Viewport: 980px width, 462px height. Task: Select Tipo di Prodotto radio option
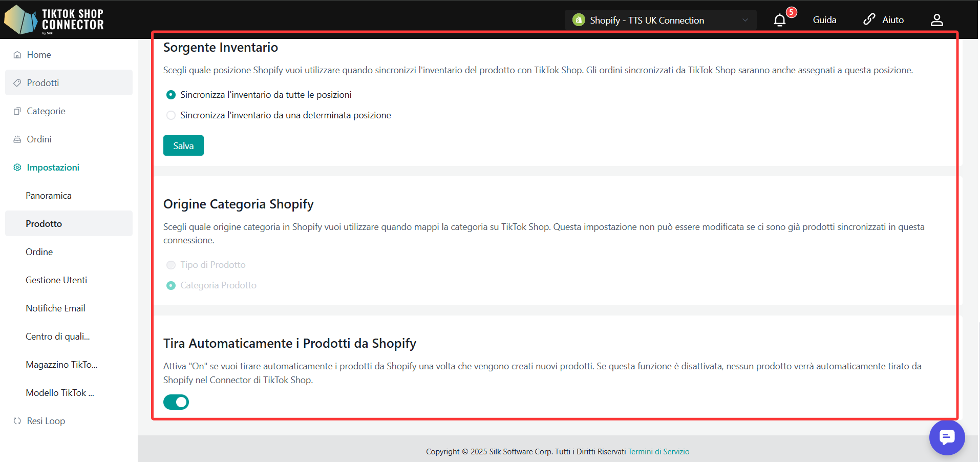pyautogui.click(x=171, y=265)
